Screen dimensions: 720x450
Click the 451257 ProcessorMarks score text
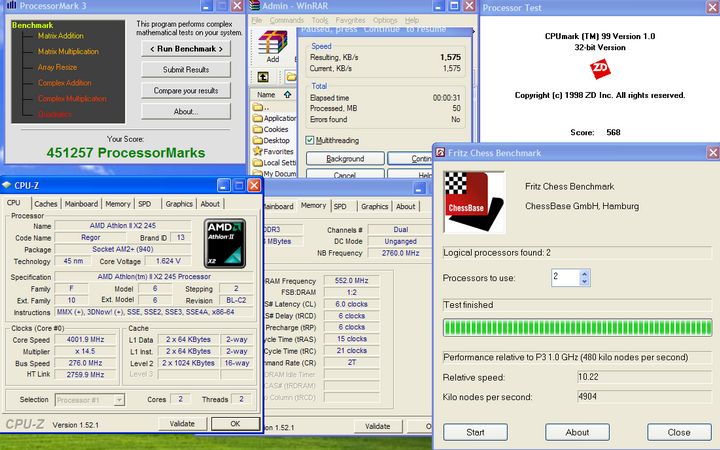click(126, 153)
